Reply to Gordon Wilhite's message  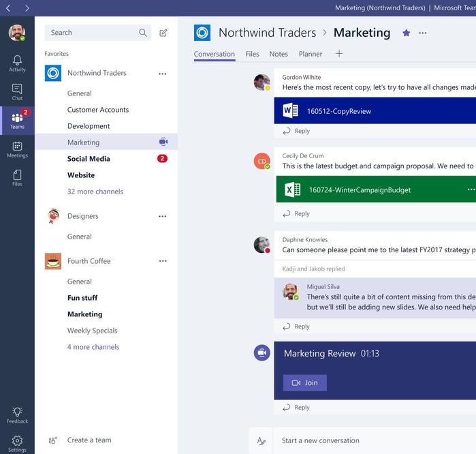297,131
